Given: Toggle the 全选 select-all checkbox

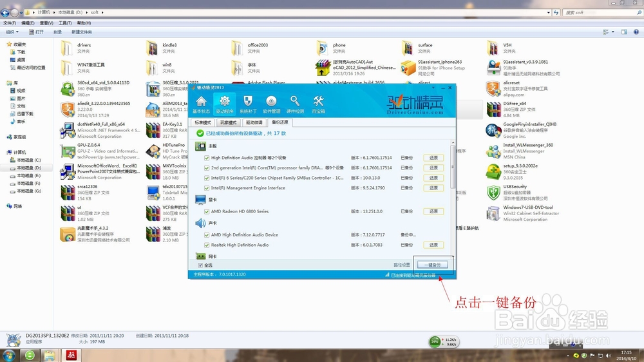Looking at the screenshot, I should [200, 265].
